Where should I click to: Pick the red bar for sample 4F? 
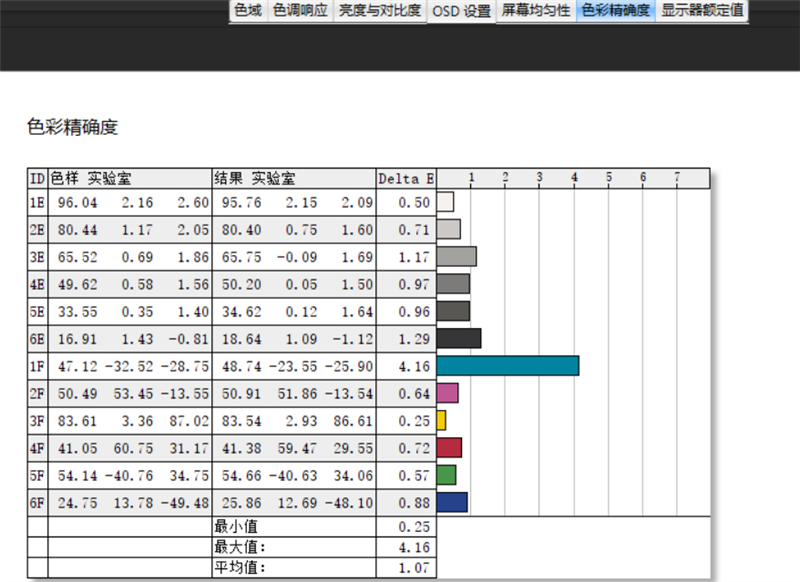[449, 447]
